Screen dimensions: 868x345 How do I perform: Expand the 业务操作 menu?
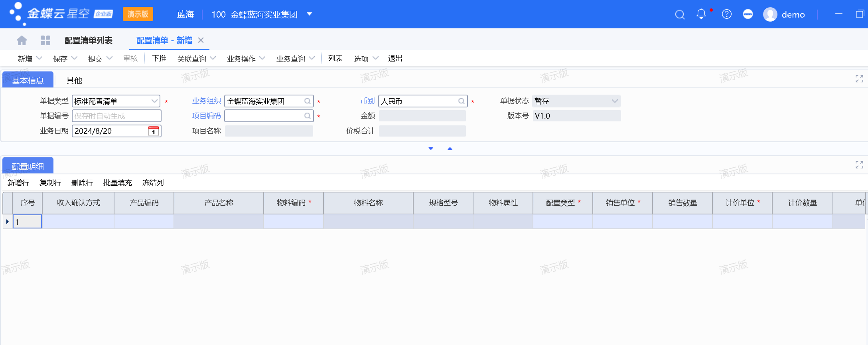tap(262, 58)
